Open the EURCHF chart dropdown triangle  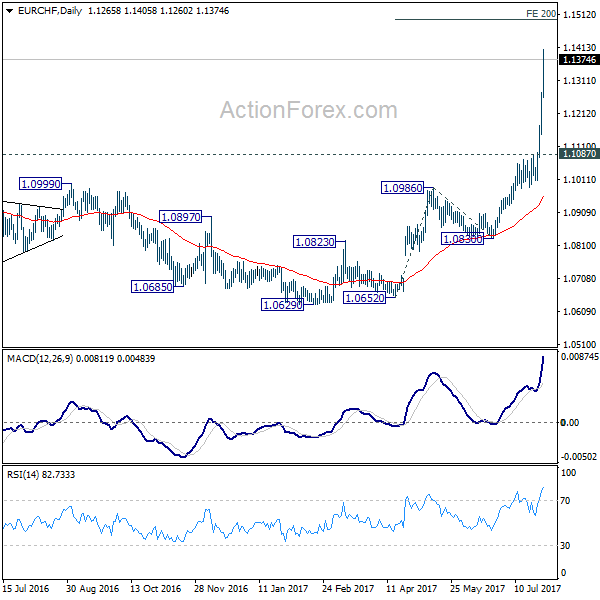(10, 11)
